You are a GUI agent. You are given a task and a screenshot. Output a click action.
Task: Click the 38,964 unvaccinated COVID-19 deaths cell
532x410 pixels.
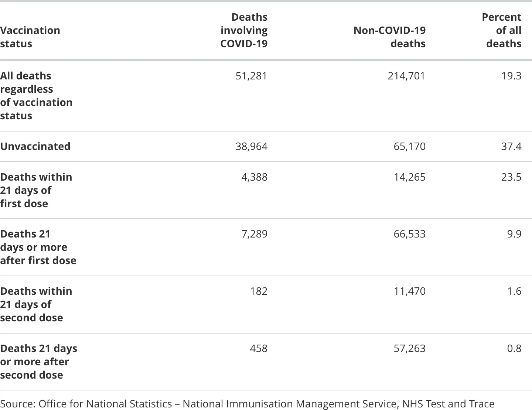coord(251,146)
